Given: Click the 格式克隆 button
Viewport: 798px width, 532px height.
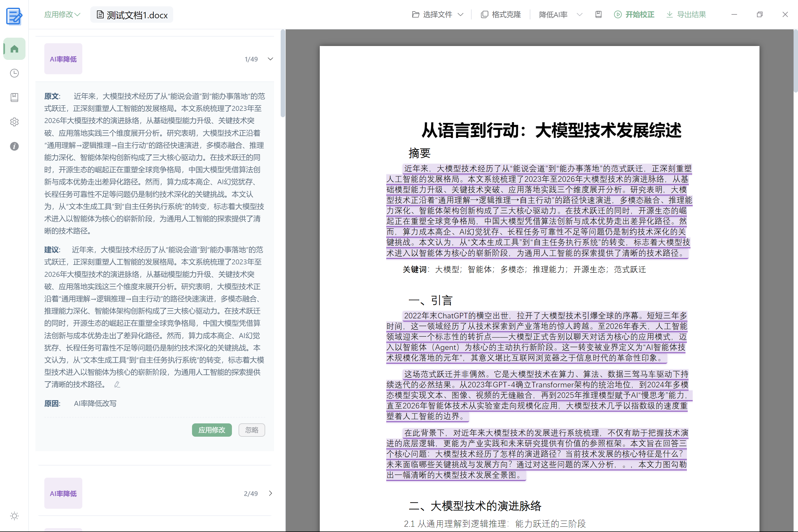Looking at the screenshot, I should 501,15.
